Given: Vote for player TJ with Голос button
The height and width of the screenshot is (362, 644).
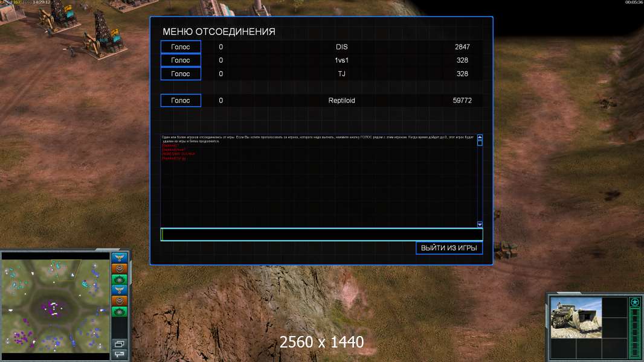Looking at the screenshot, I should pos(181,74).
